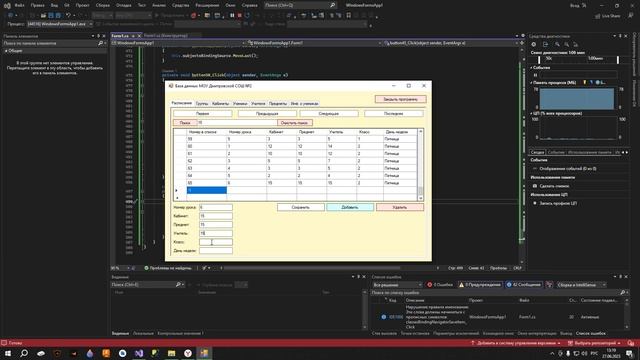The height and width of the screenshot is (360, 640).
Task: Open the notification center icon
Action: pyautogui.click(x=630, y=353)
